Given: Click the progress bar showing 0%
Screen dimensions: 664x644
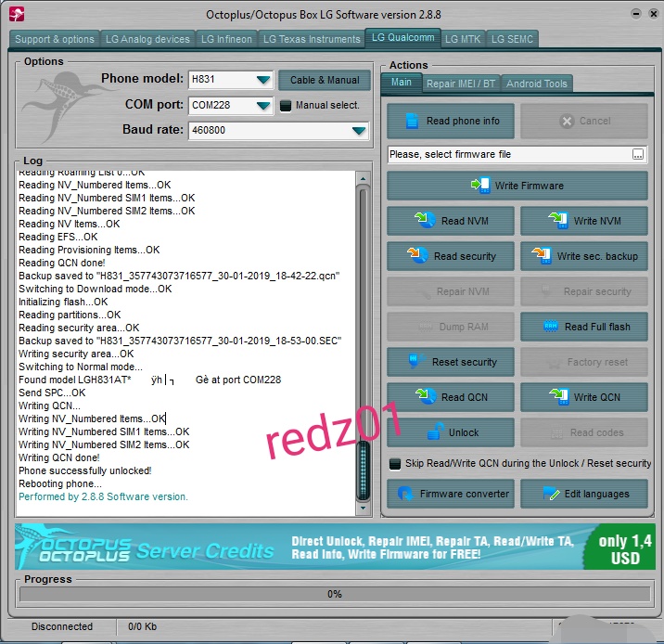Looking at the screenshot, I should point(335,594).
